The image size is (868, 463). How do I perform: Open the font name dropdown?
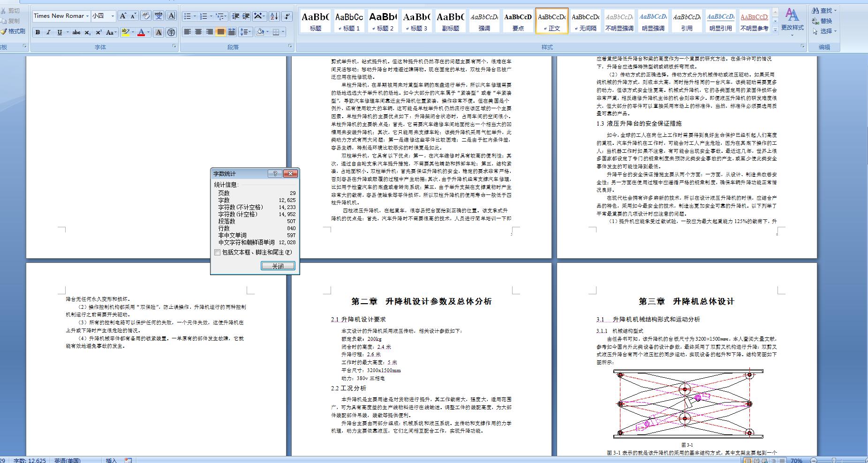pos(87,16)
